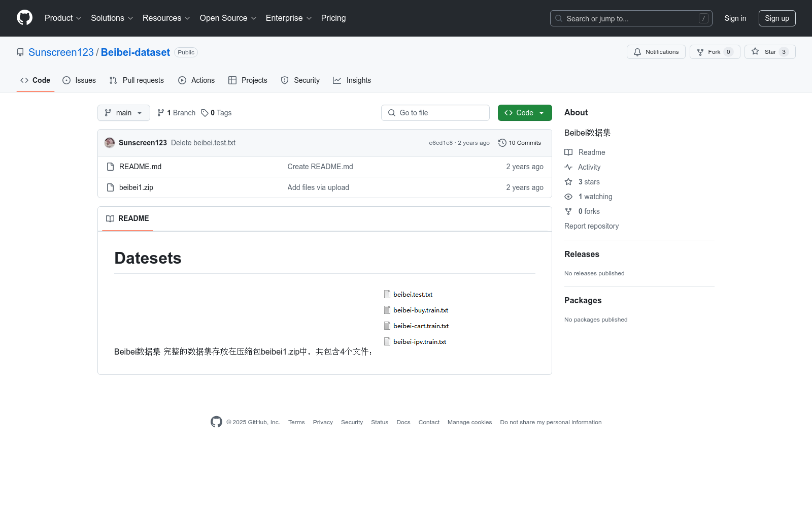The height and width of the screenshot is (508, 812).
Task: Open the Pull requests tab
Action: pos(137,80)
